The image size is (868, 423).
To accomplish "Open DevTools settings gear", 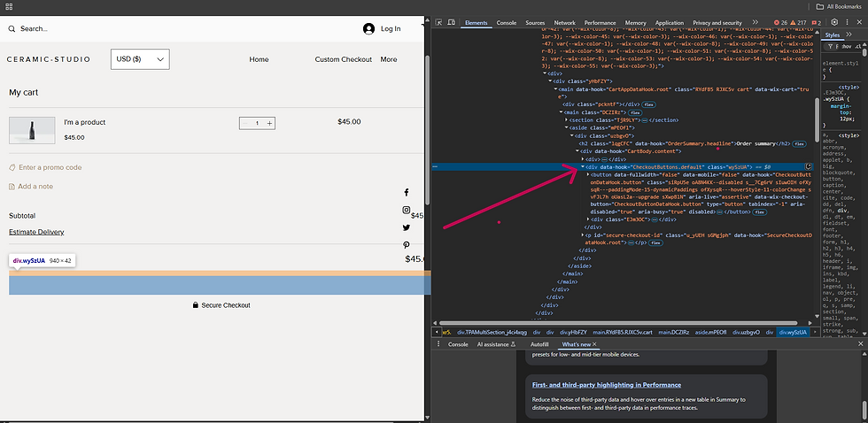I will click(834, 23).
